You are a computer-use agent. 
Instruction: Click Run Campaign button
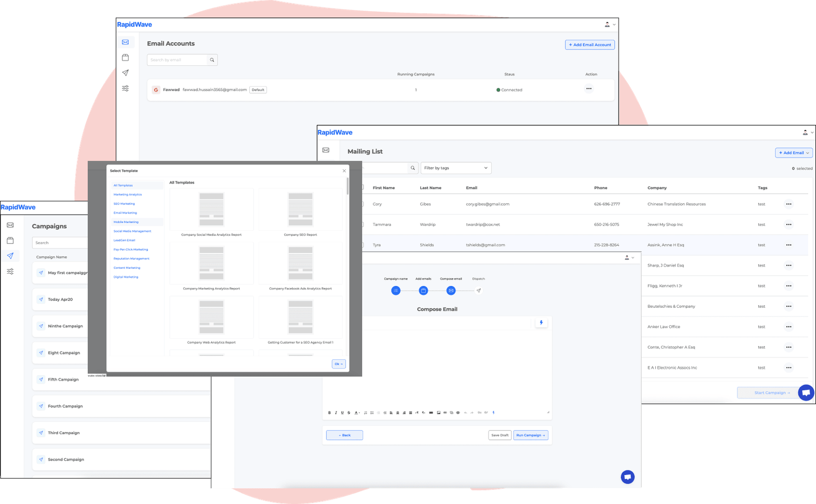tap(531, 435)
